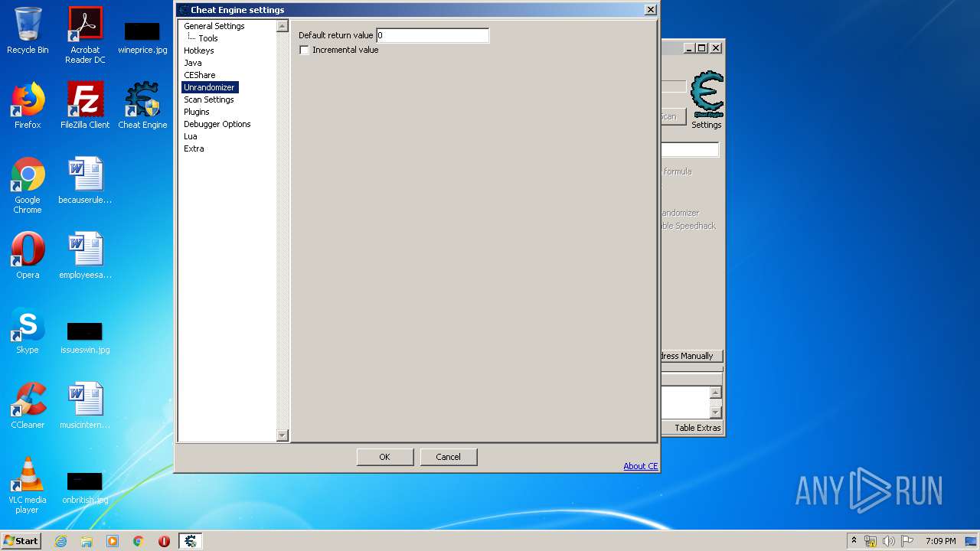Click the Action Center flag icon
Viewport: 980px width, 551px height.
(907, 541)
